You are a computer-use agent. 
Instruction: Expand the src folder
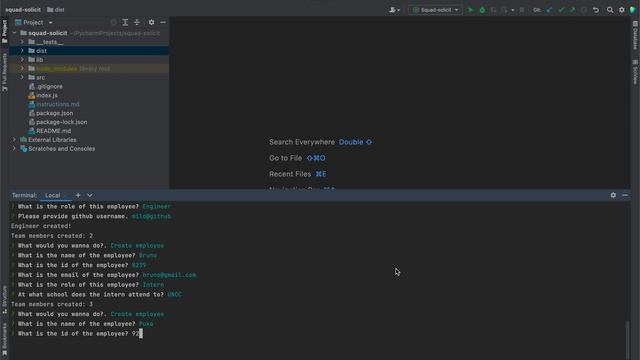pyautogui.click(x=22, y=78)
